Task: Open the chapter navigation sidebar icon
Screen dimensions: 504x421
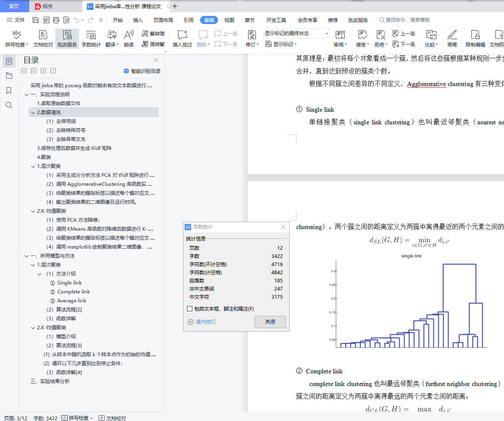Action: (x=9, y=76)
